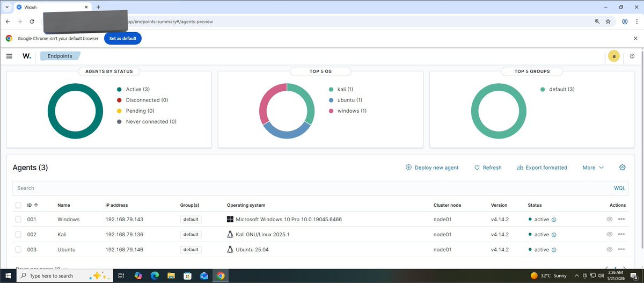Show status info for the Windows agent
Image resolution: width=644 pixels, height=283 pixels.
click(x=554, y=220)
